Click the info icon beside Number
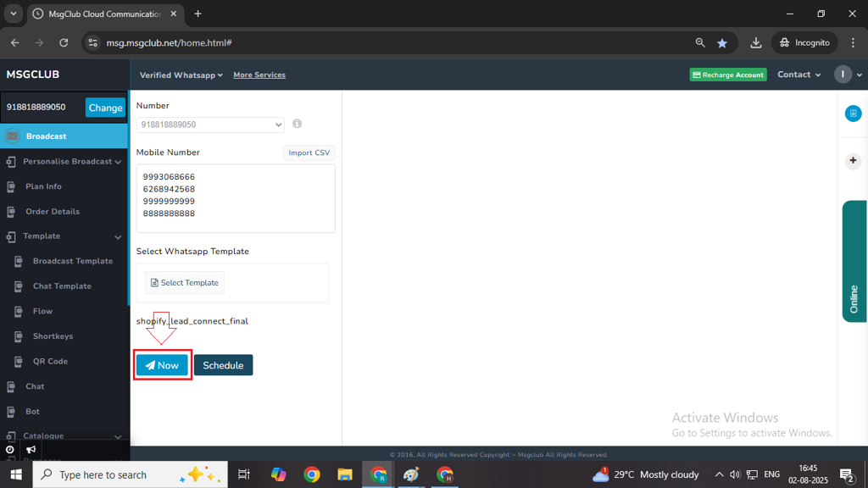The image size is (868, 488). click(x=298, y=124)
